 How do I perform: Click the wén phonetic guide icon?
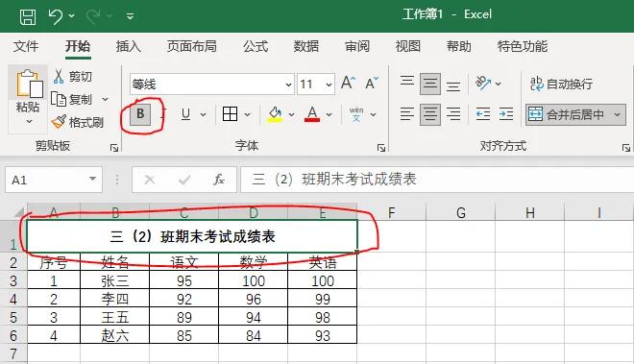pos(356,114)
